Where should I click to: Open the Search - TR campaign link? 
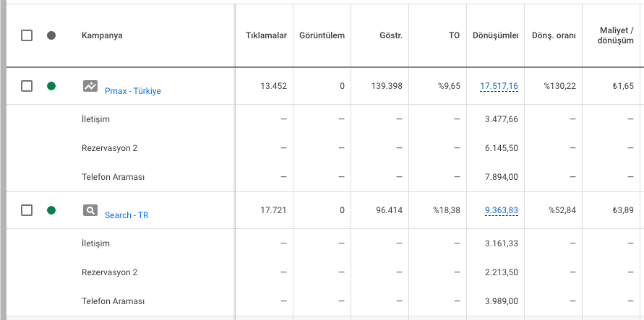click(x=126, y=215)
